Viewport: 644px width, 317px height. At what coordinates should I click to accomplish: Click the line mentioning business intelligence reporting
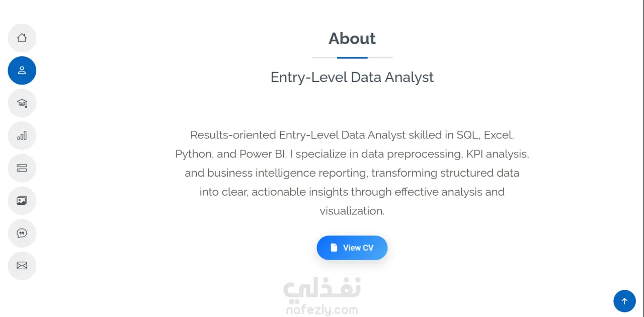coord(352,173)
